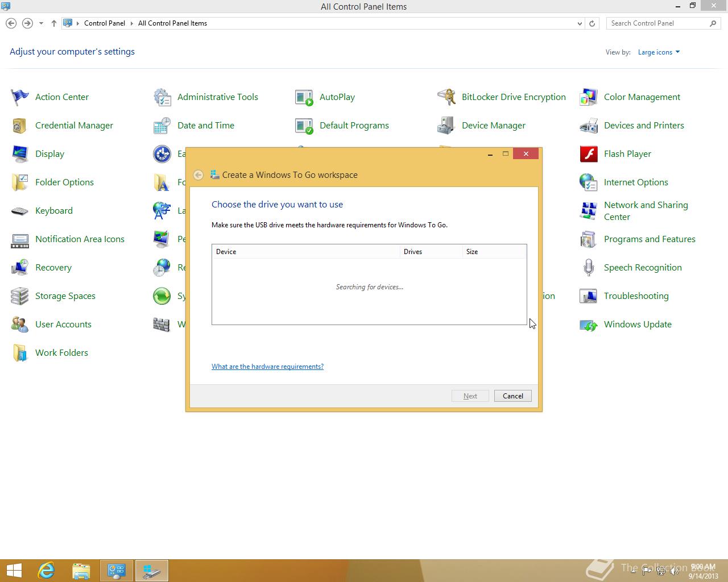This screenshot has width=728, height=582.
Task: Open the Storage Spaces drives icon
Action: pos(20,296)
